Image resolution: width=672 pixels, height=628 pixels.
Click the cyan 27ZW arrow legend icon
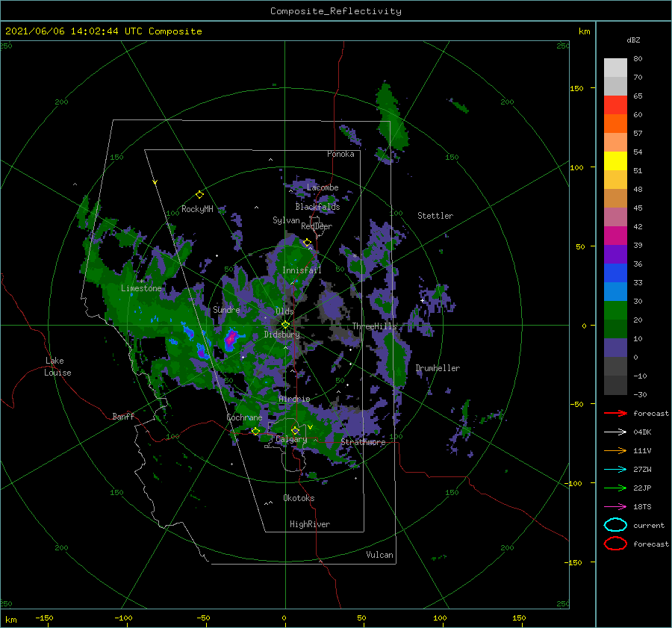point(615,470)
